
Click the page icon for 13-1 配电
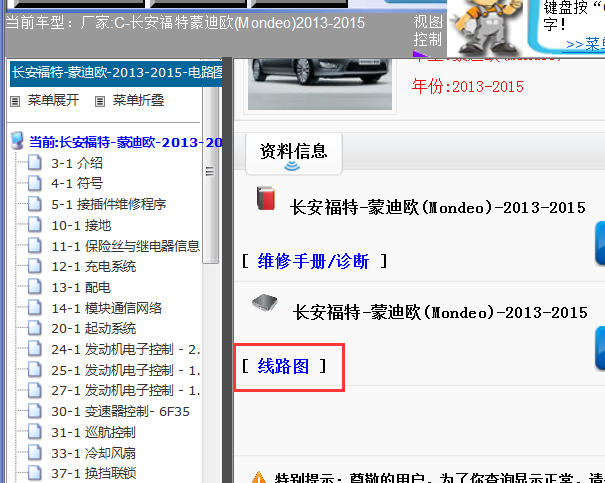point(35,287)
